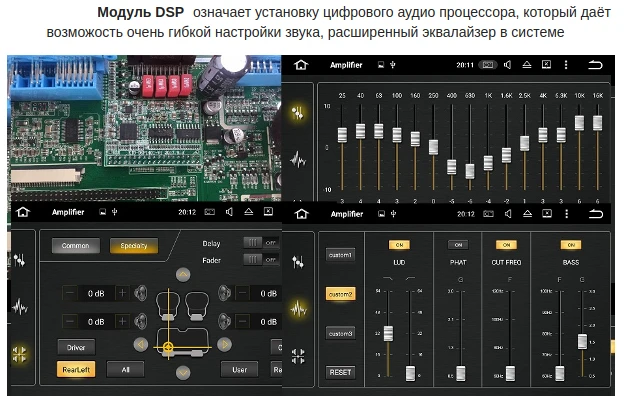Click the 25 Hz equalizer slider knob
Viewport: 624px width, 396px height.
pos(342,135)
